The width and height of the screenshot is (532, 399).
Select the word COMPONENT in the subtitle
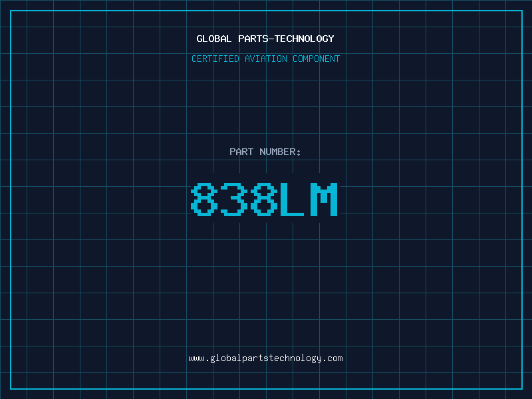pos(317,59)
